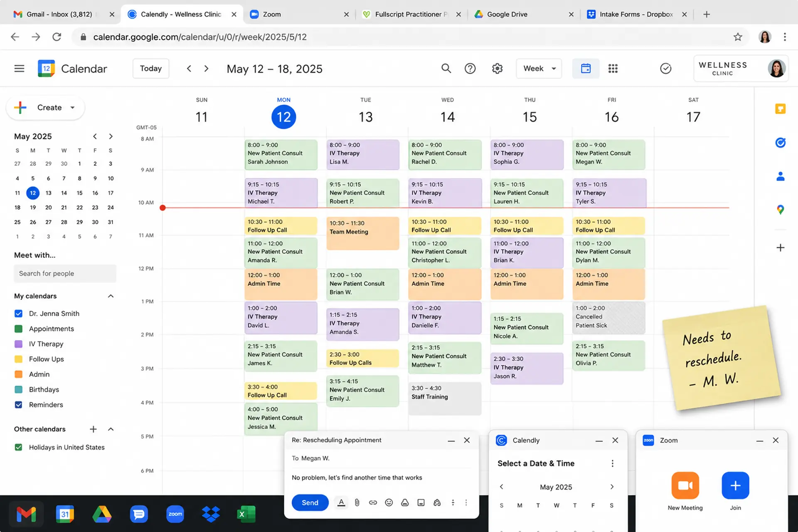
Task: Switch to Gmail Inbox browser tab
Action: [59, 14]
